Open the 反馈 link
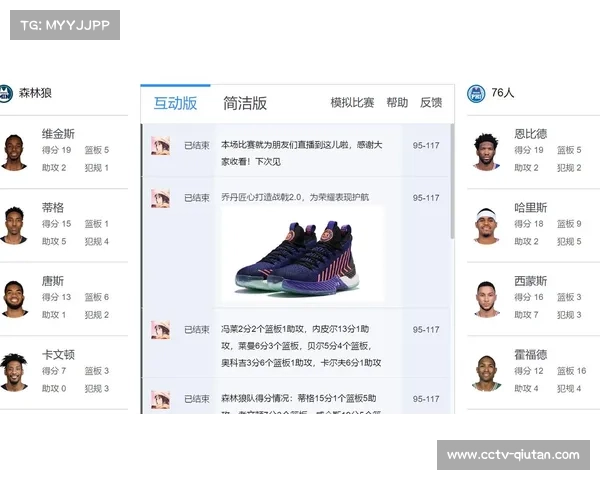 coord(431,103)
